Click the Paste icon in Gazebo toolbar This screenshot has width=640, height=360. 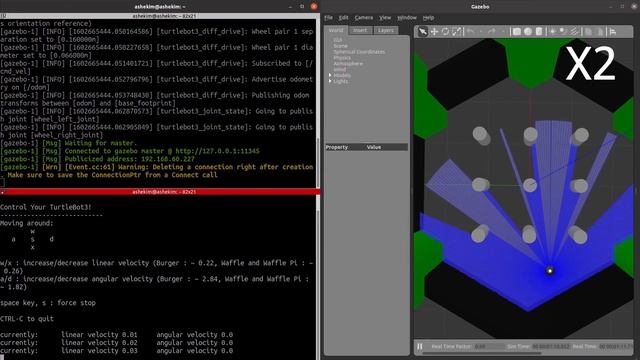click(600, 31)
